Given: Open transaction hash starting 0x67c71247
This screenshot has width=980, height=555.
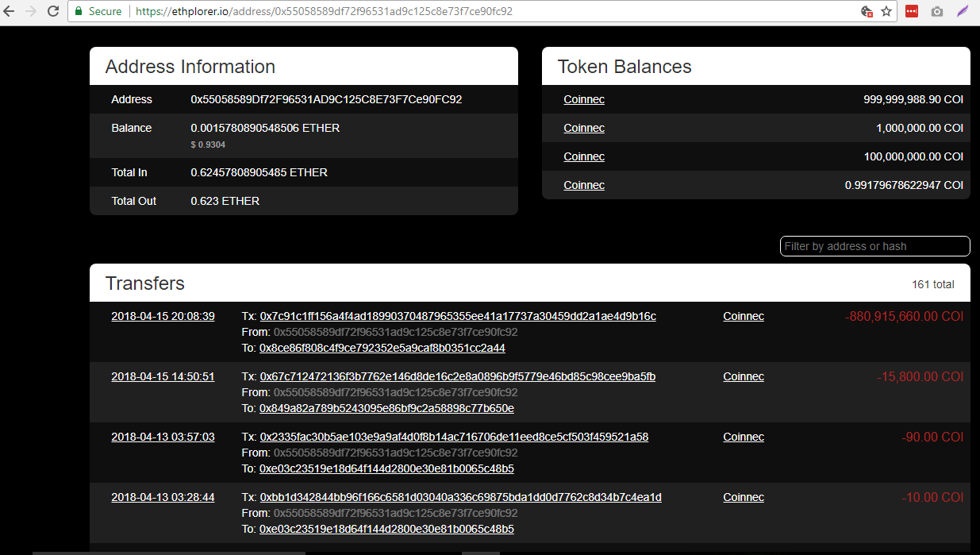Looking at the screenshot, I should [x=457, y=376].
